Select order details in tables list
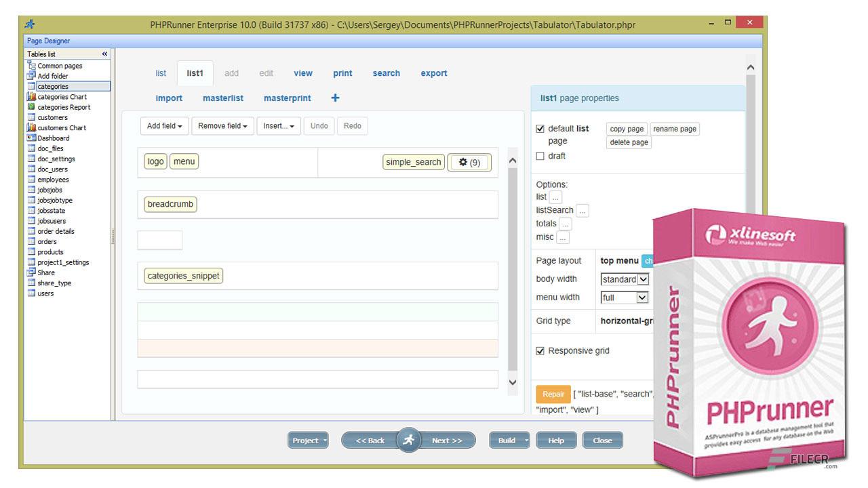868x488 pixels. click(56, 231)
